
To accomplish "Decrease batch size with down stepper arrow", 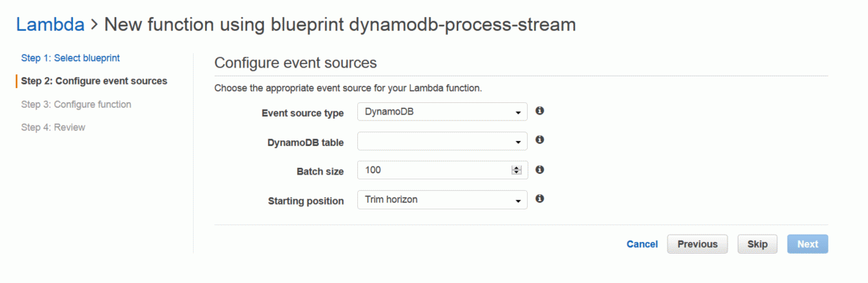I will pos(516,173).
